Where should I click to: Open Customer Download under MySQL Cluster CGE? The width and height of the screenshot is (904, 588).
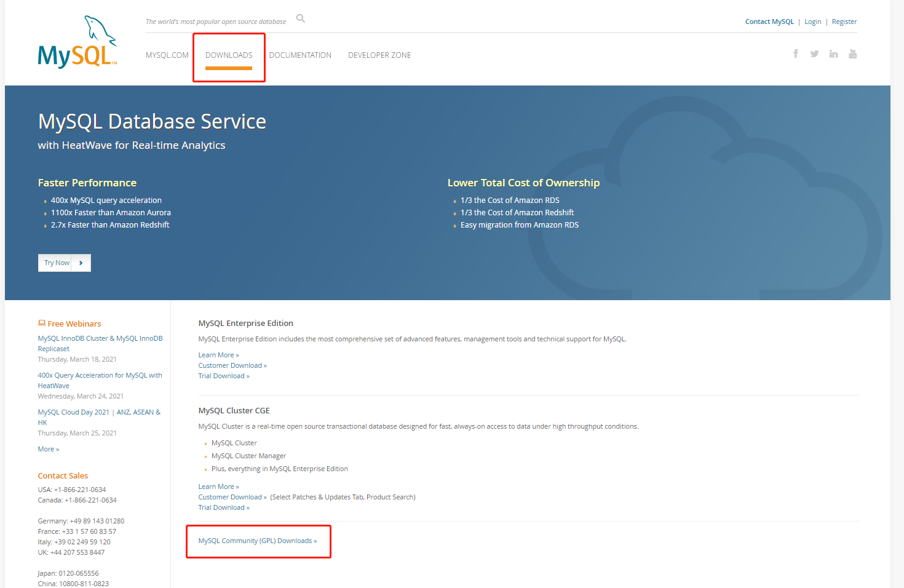(232, 496)
